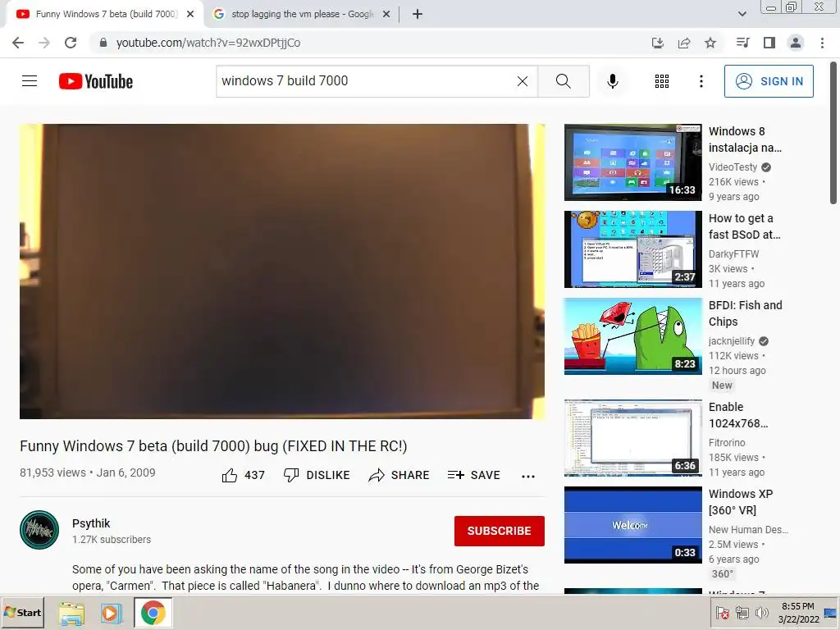The height and width of the screenshot is (630, 840).
Task: Open Psythik channel avatar
Action: coord(39,530)
